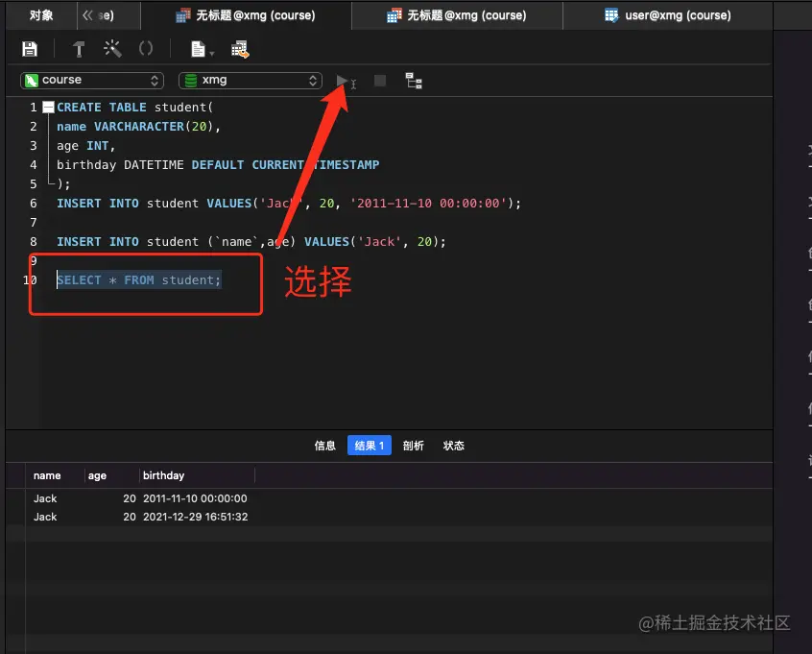Viewport: 812px width, 654px height.
Task: Collapse the CREATE TABLE code block
Action: pos(48,108)
